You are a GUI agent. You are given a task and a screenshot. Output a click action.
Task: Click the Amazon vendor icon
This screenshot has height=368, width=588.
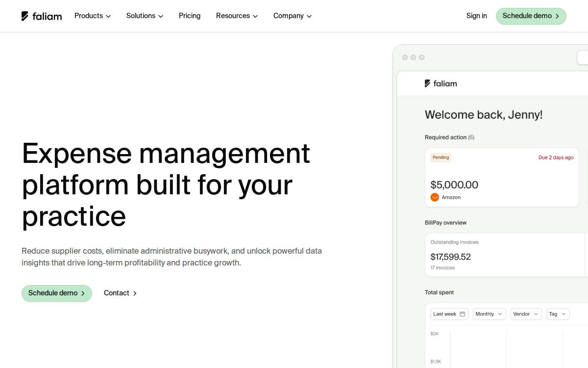coord(435,197)
